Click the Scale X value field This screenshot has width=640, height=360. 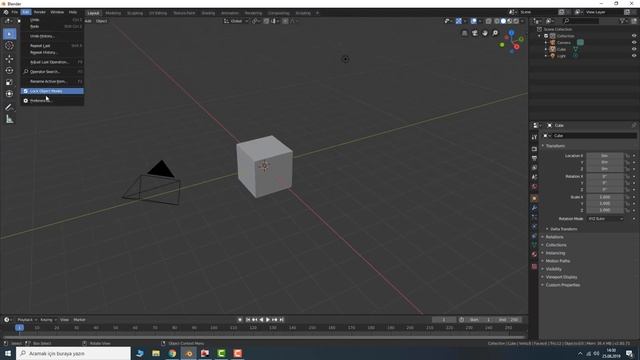click(605, 197)
